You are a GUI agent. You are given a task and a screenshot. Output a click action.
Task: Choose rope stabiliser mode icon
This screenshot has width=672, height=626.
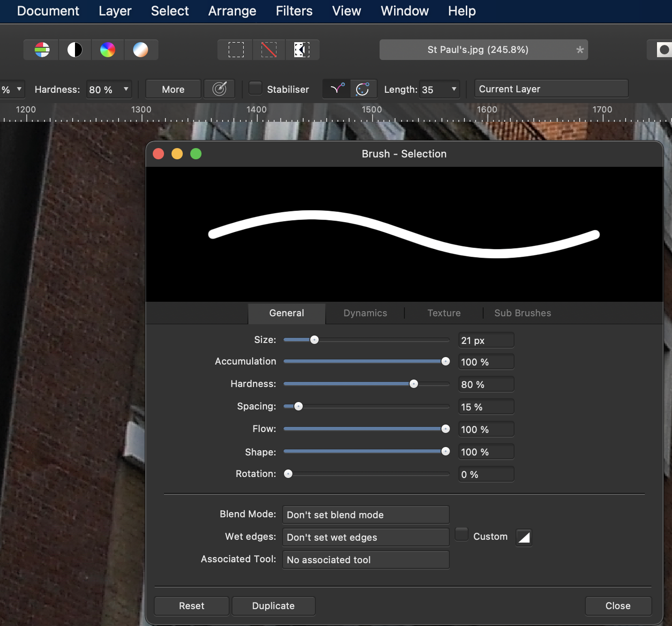(337, 89)
